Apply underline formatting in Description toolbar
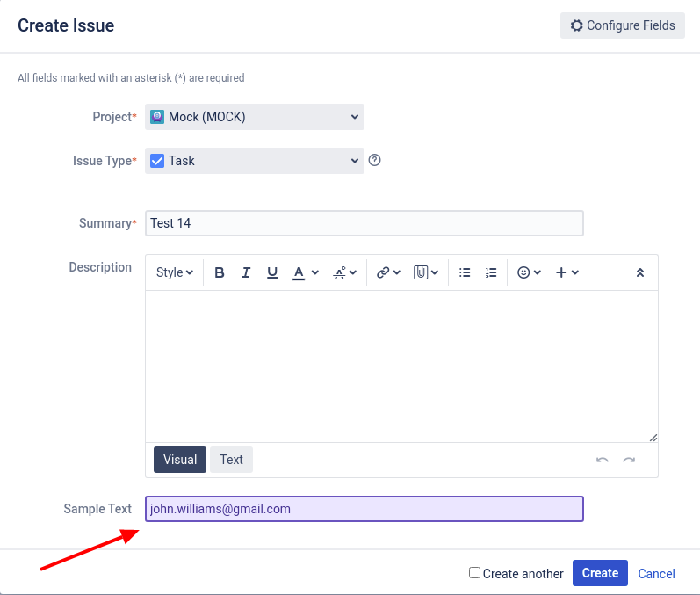Screen dimensions: 700x595 (x=272, y=272)
